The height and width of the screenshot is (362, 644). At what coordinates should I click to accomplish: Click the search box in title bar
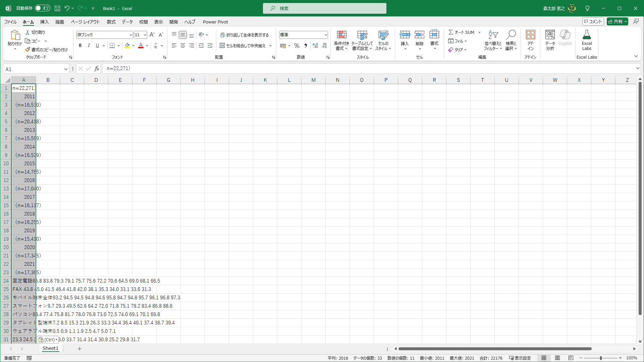(324, 8)
